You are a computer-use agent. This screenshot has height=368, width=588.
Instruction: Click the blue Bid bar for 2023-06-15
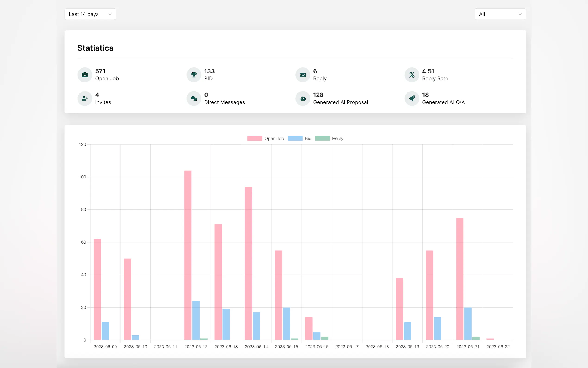pyautogui.click(x=286, y=324)
